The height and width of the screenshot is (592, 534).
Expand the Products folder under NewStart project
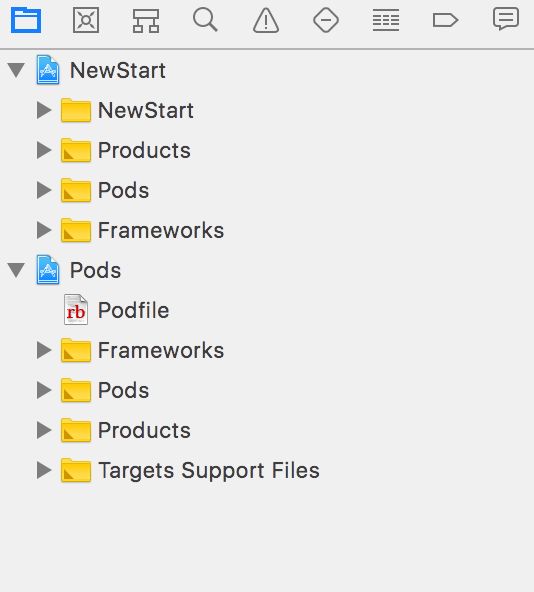44,150
